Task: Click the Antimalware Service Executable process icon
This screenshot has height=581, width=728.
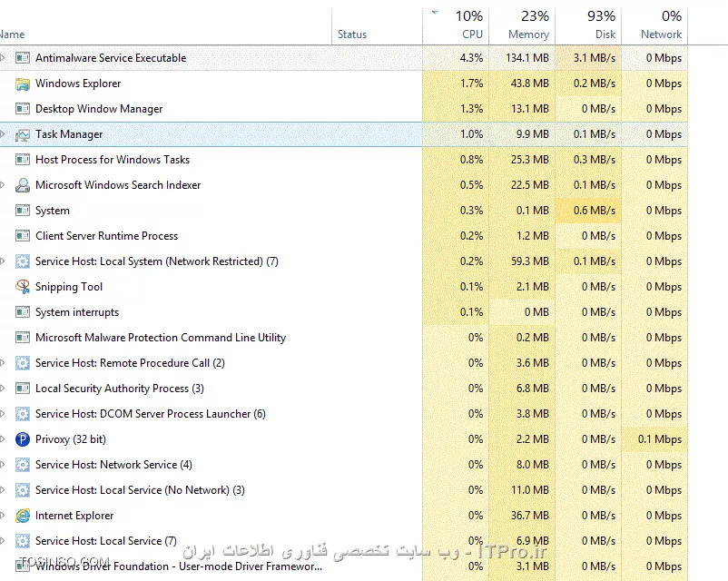Action: tap(23, 58)
